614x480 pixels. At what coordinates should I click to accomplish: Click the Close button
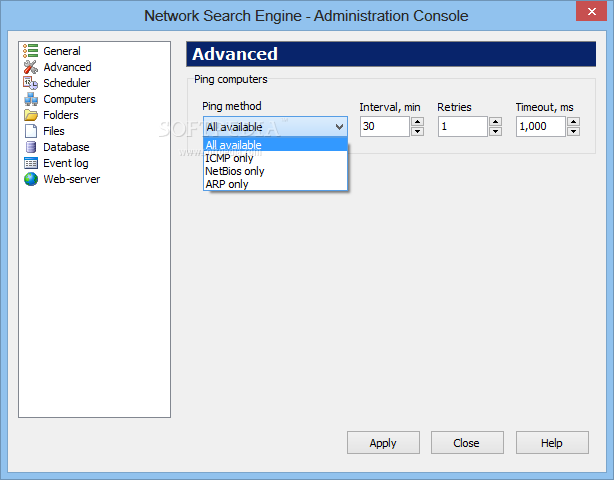point(467,443)
